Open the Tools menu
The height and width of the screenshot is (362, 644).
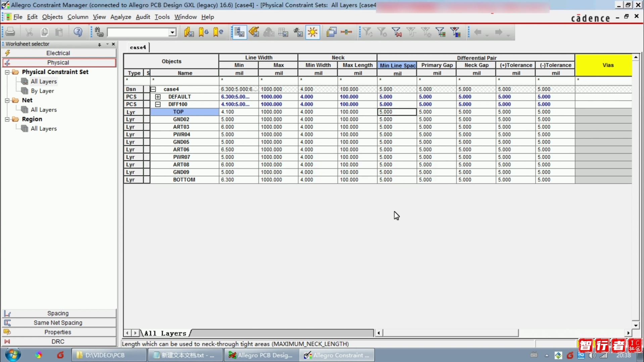[x=162, y=17]
